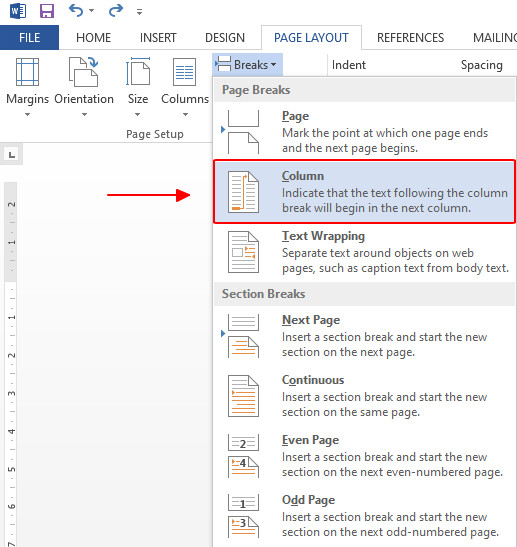Click the Redo arrow icon
Image resolution: width=517 pixels, height=547 pixels.
(116, 10)
